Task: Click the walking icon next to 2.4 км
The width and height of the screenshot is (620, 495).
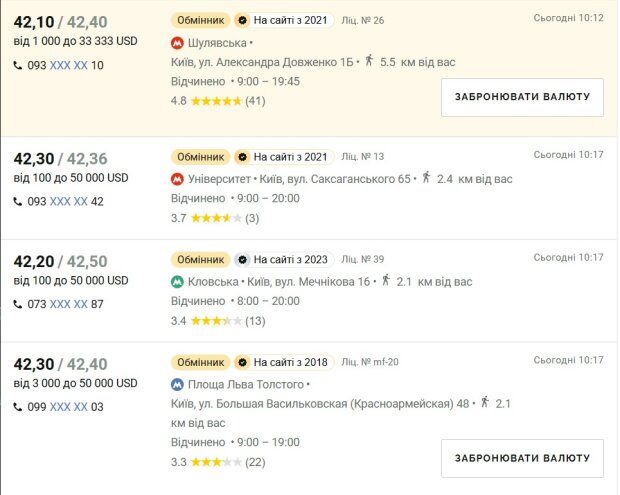Action: coord(426,178)
